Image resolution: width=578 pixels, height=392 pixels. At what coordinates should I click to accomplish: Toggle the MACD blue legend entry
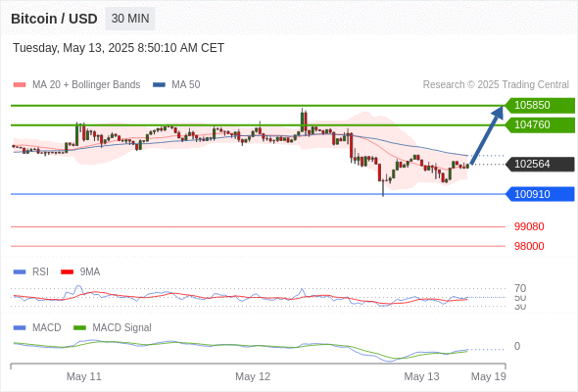coord(37,327)
